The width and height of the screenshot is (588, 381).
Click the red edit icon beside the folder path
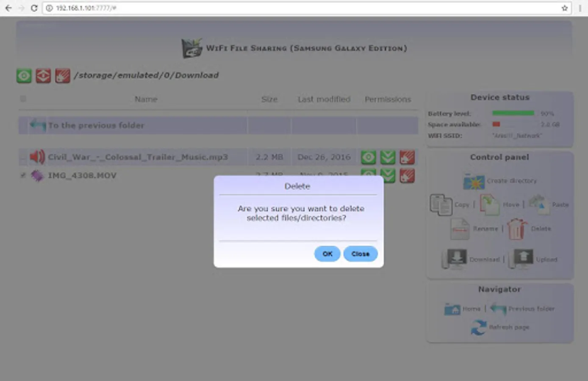62,76
